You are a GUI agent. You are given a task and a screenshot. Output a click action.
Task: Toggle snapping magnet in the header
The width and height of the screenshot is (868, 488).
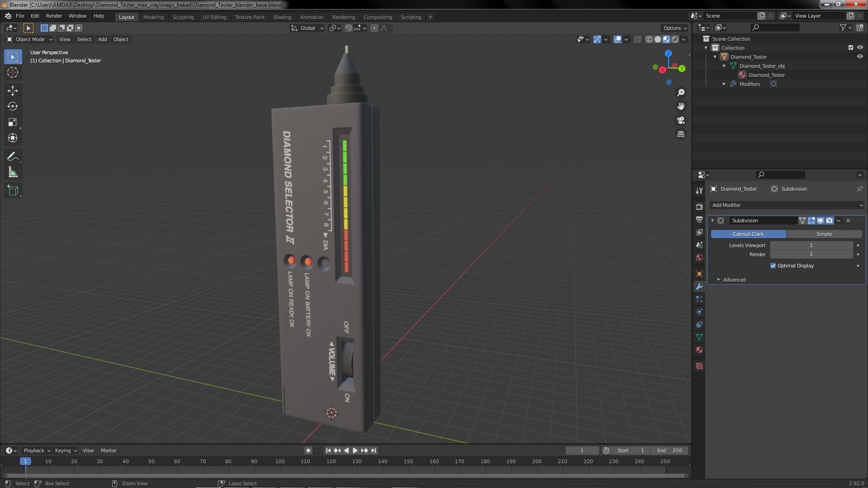pyautogui.click(x=349, y=28)
